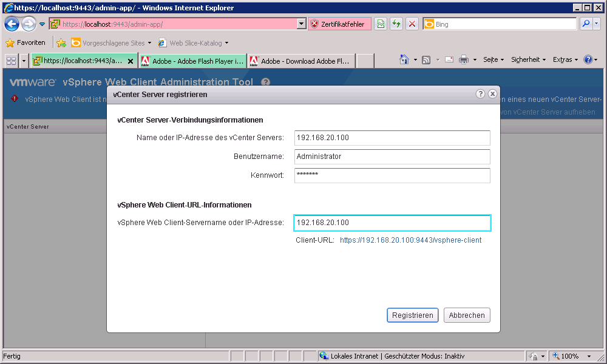Switch to Adobe Download tab
Screen dimensions: 607x364
tap(300, 61)
